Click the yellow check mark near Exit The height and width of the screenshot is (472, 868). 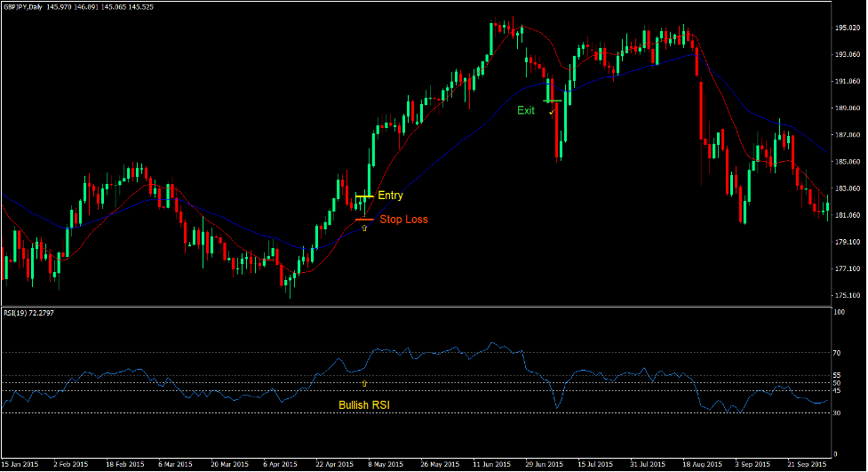click(x=552, y=113)
